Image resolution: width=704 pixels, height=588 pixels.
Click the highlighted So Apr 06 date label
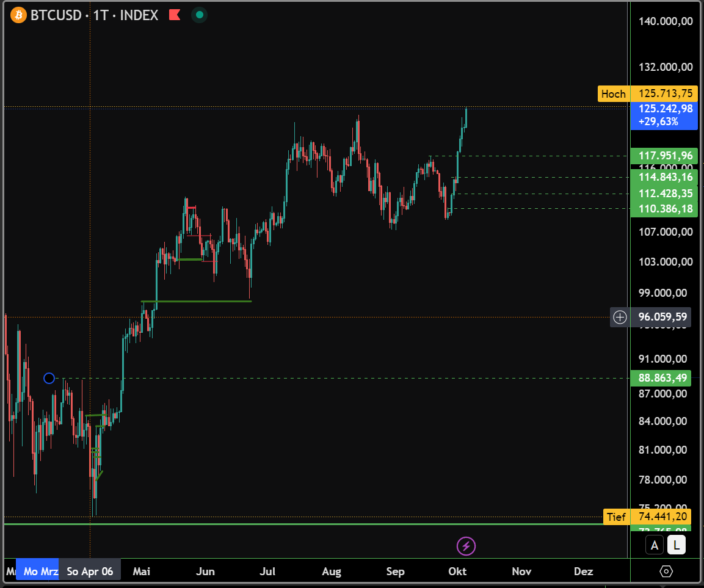click(x=90, y=572)
